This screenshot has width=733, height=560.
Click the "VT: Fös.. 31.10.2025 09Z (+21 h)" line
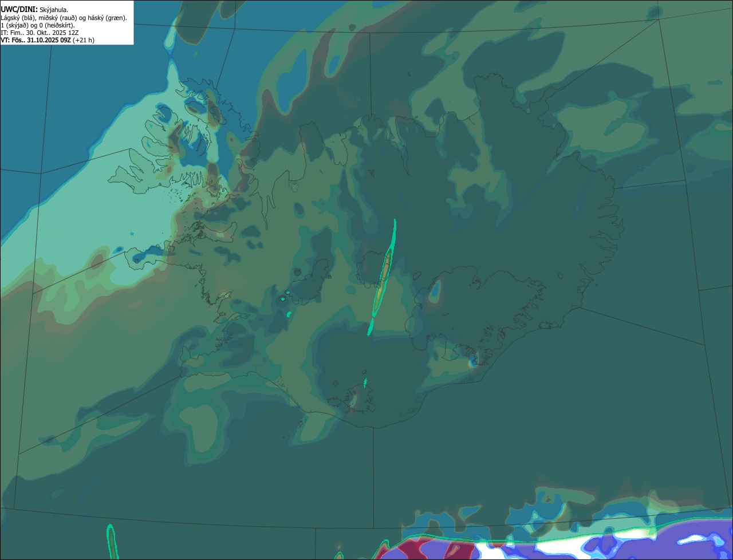pos(48,40)
